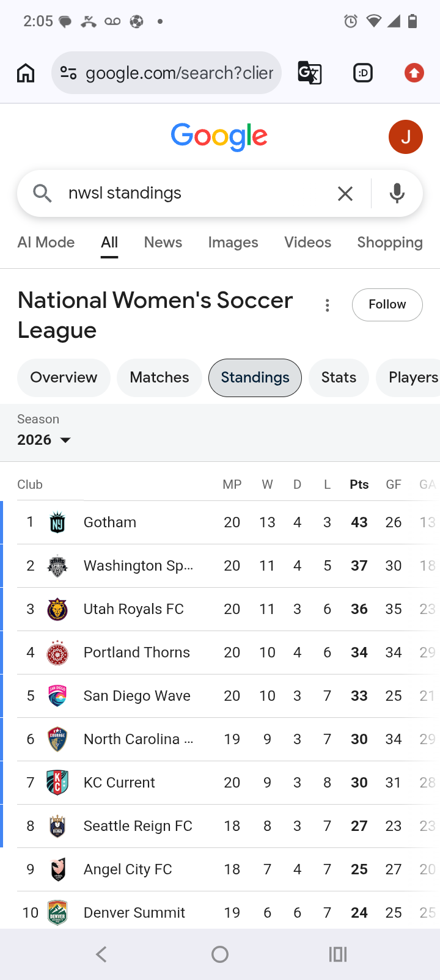Select the Stats chip

tap(339, 378)
